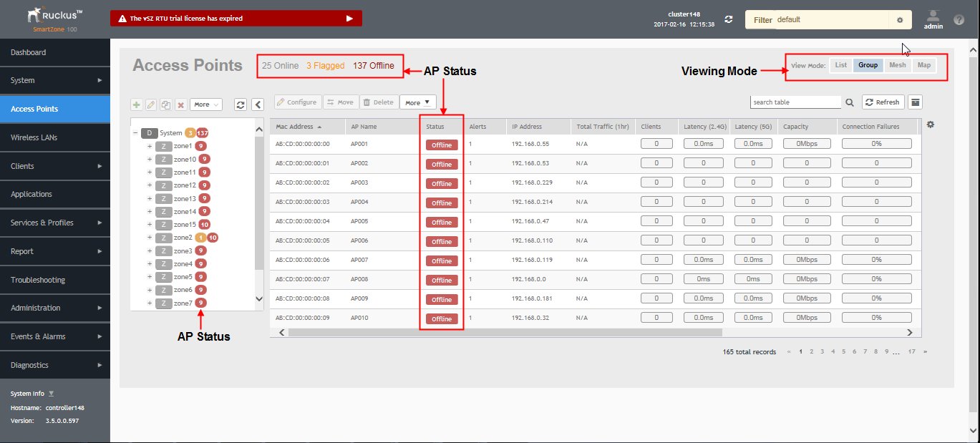The image size is (980, 443).
Task: Click the search table input field
Action: [795, 102]
